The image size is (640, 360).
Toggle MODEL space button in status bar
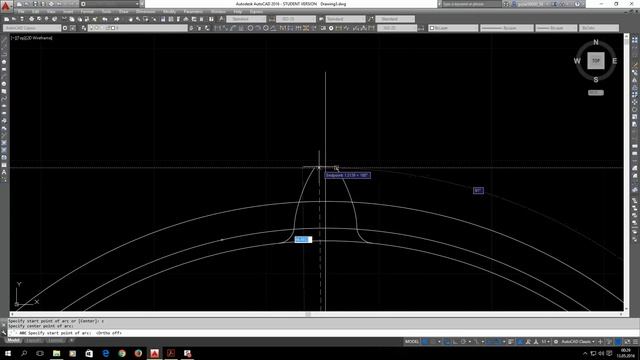pos(412,342)
